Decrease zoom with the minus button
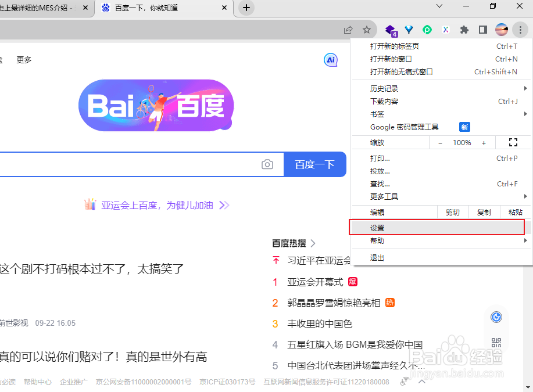 pyautogui.click(x=440, y=143)
